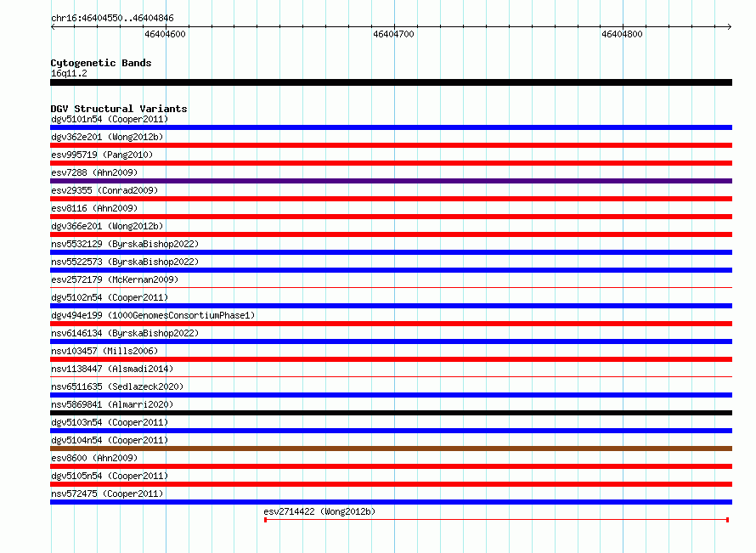The width and height of the screenshot is (756, 553).
Task: Click the left arrowhead of the ruler
Action: (x=53, y=26)
